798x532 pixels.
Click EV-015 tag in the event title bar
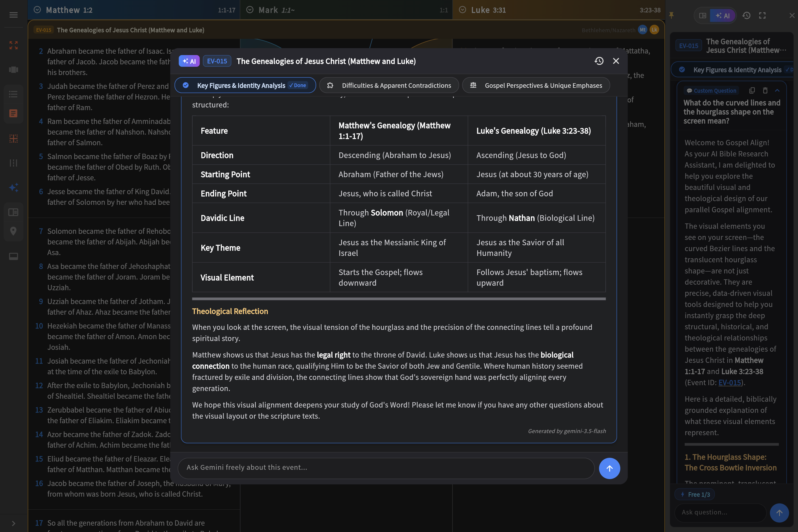(x=43, y=30)
